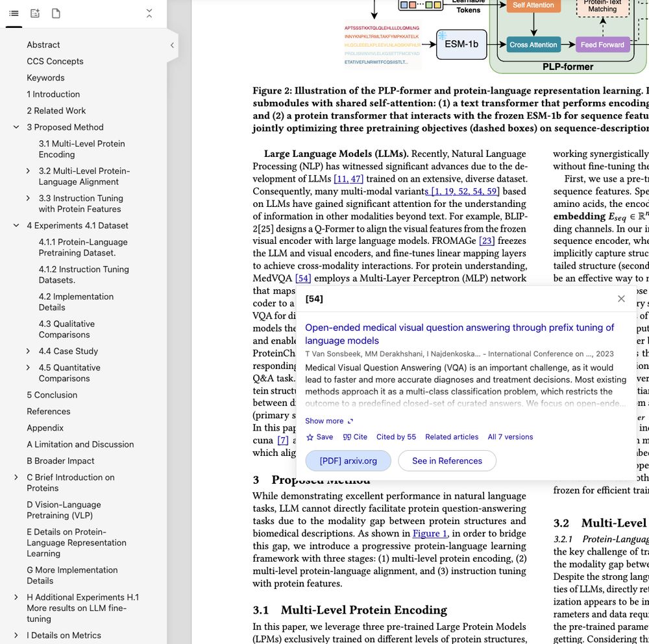The width and height of the screenshot is (649, 644).
Task: View Cited by 55 articles
Action: click(396, 436)
